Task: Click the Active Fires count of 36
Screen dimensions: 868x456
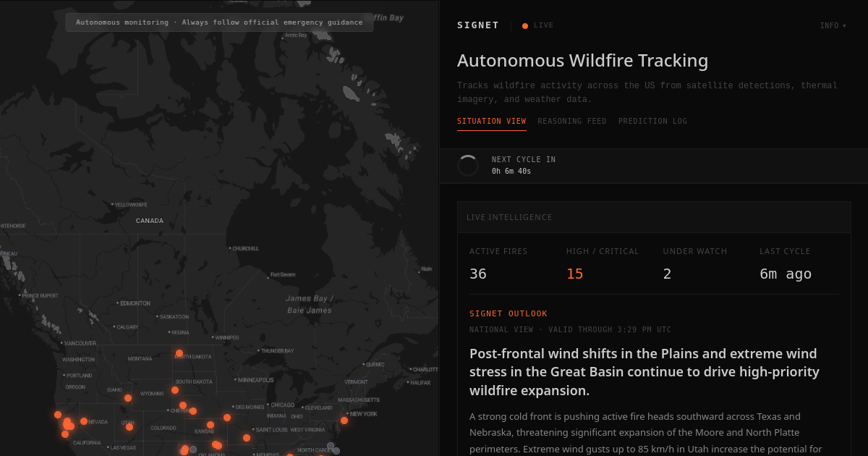Action: pyautogui.click(x=478, y=274)
